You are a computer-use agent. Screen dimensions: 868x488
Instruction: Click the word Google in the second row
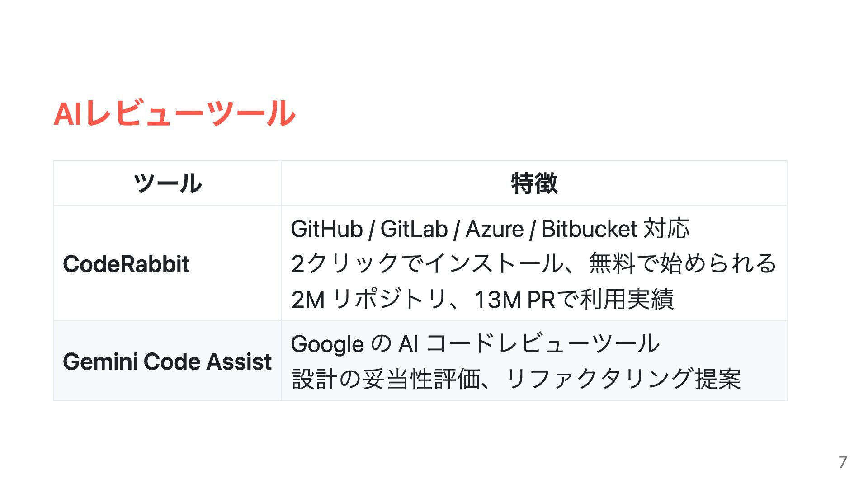coord(327,344)
